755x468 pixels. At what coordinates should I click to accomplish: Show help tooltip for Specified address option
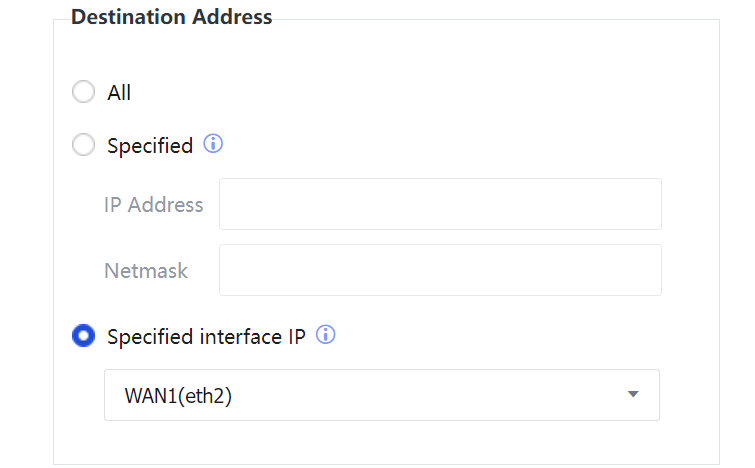click(x=213, y=144)
